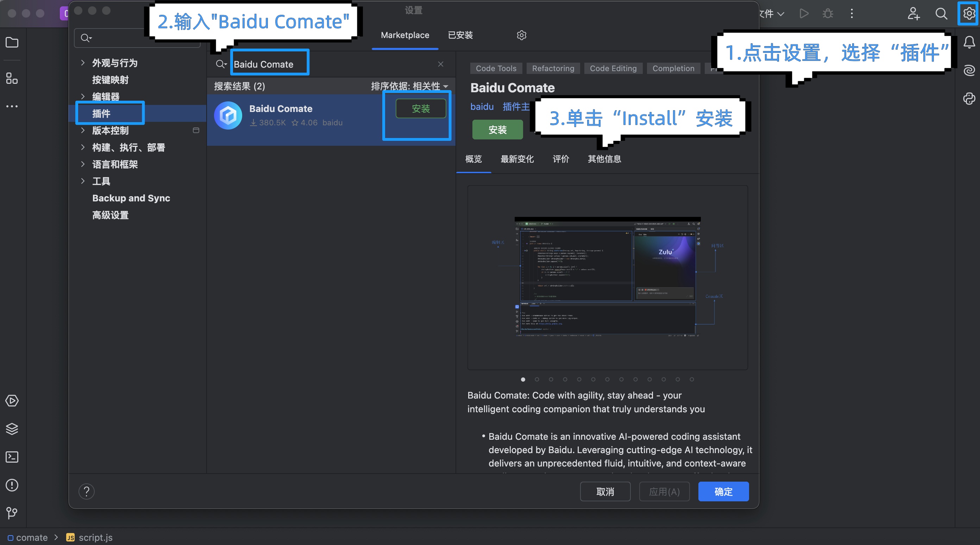Expand the 外观与行为 settings node

[x=83, y=62]
